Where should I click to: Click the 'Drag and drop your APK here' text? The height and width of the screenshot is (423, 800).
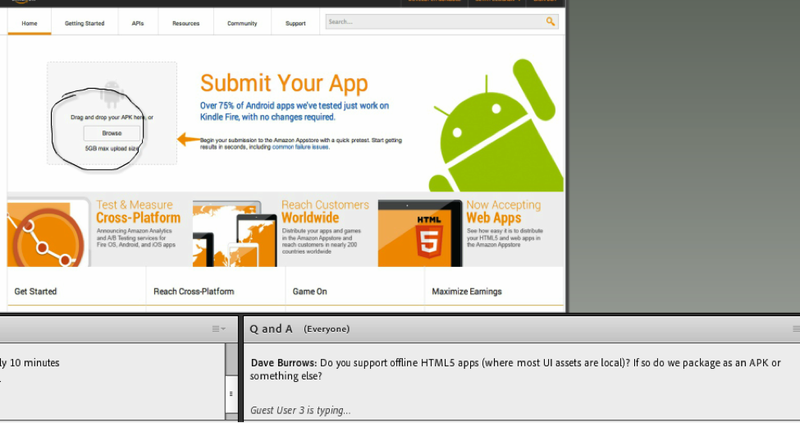(x=112, y=117)
